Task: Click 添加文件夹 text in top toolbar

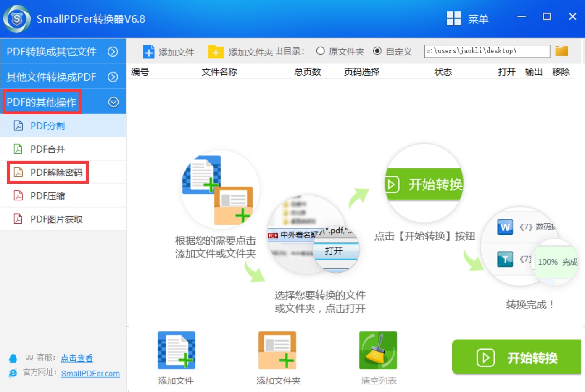Action: click(x=251, y=52)
